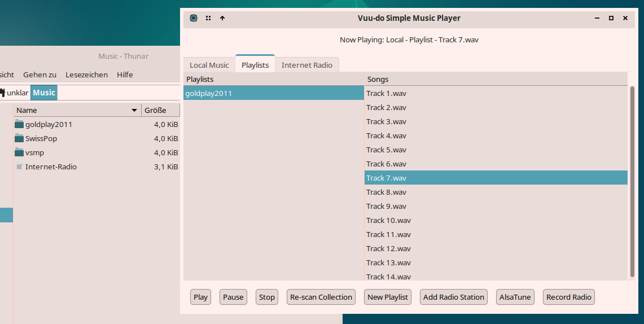Click the goldplay2011 folder name in Thunar
Image resolution: width=644 pixels, height=324 pixels.
(49, 124)
